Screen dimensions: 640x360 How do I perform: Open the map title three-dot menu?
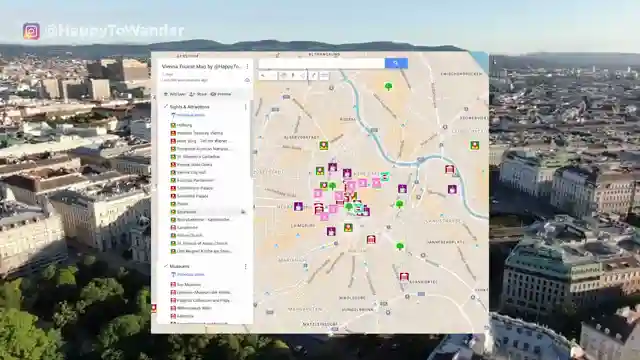tap(247, 66)
